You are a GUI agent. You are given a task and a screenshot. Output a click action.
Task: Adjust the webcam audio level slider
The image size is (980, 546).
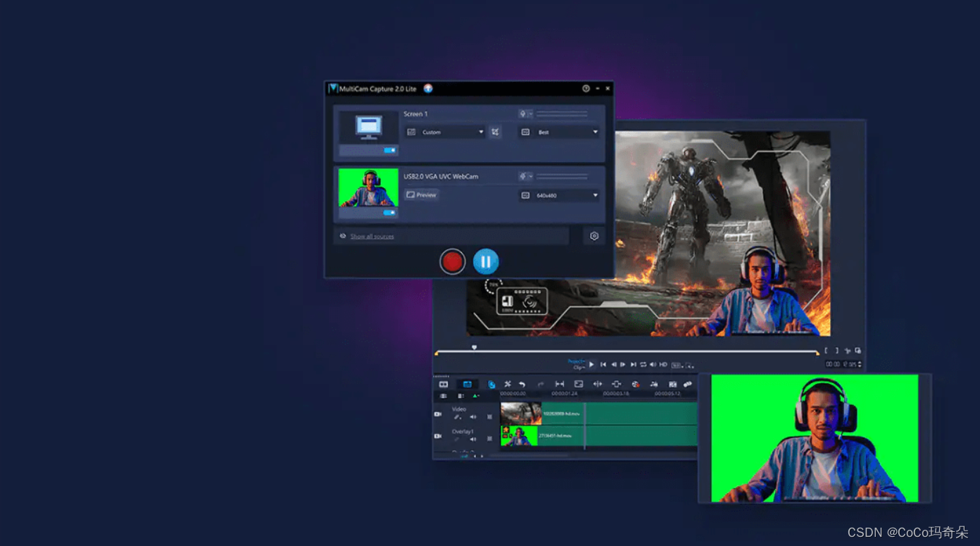click(x=562, y=176)
